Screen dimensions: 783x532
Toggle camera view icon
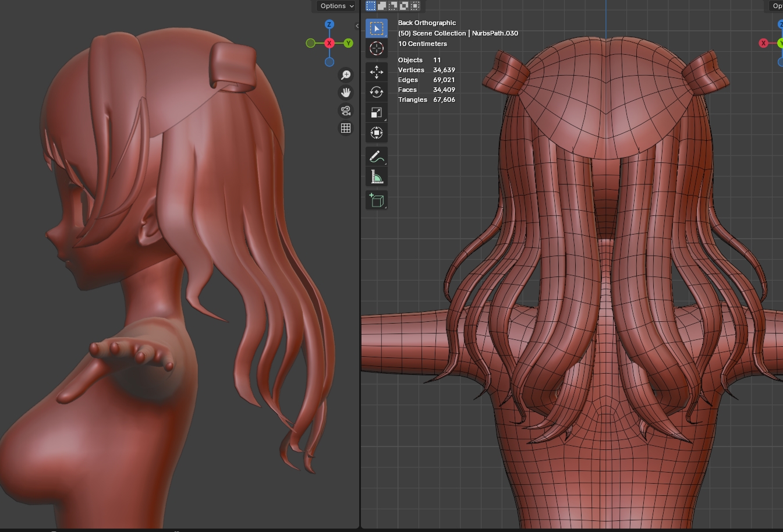346,111
